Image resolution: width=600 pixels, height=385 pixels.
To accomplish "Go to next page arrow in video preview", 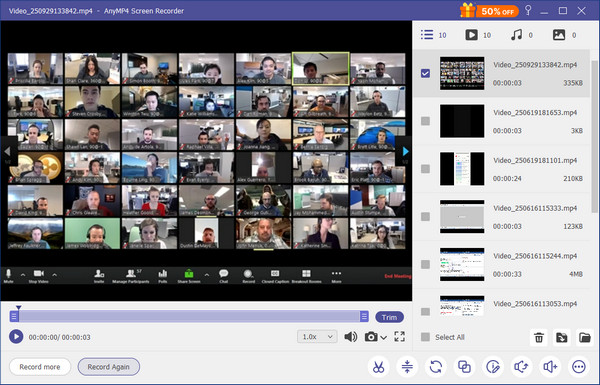I will click(405, 152).
